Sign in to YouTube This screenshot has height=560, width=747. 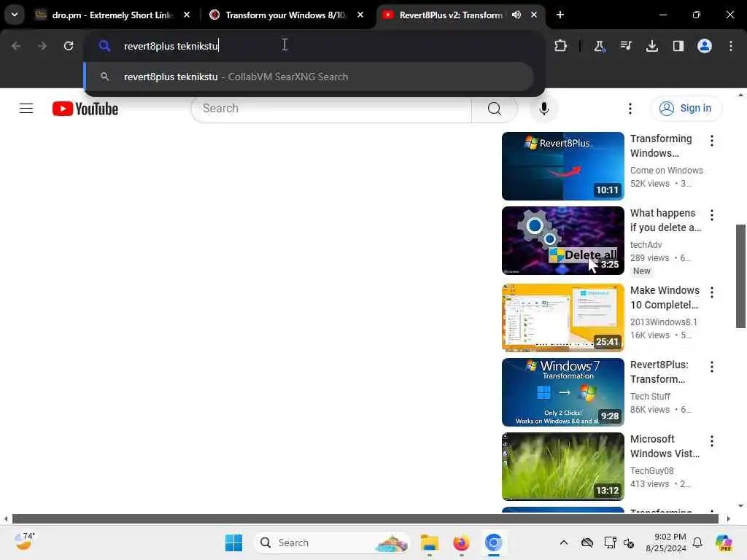coord(686,109)
